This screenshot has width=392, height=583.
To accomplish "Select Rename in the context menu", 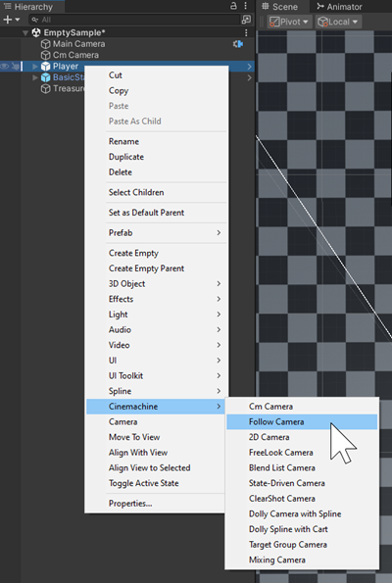I will (157, 142).
